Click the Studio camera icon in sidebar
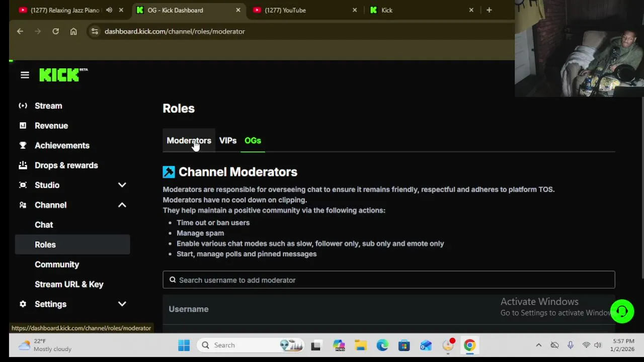Screen dimensions: 644x362 coord(23,185)
